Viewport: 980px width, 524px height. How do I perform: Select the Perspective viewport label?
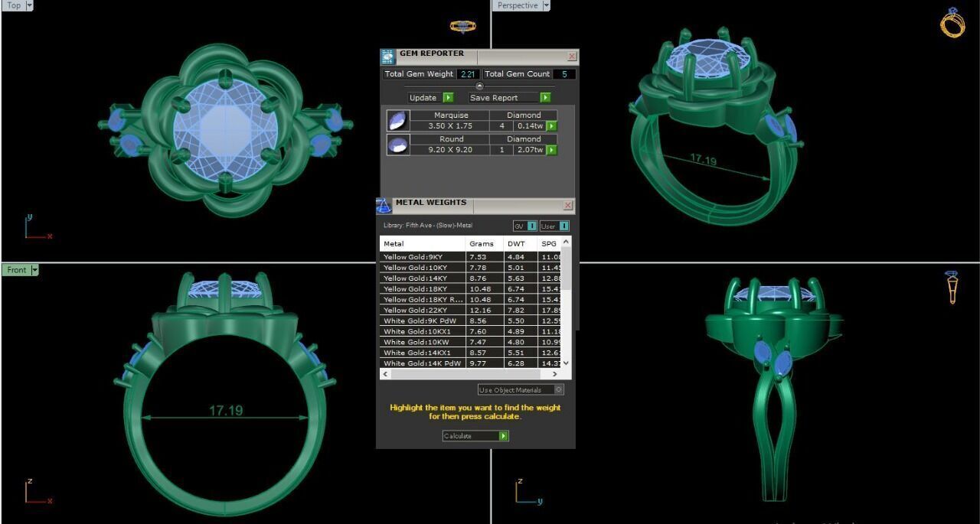click(x=517, y=5)
